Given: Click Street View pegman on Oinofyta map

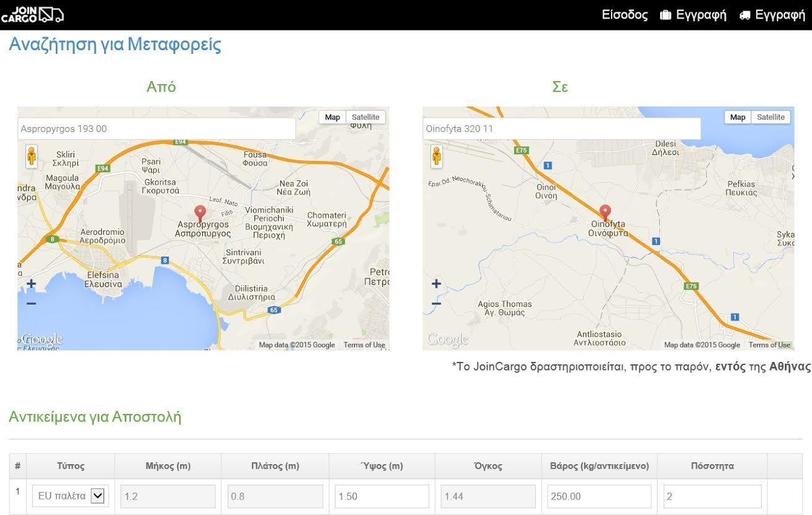Looking at the screenshot, I should tap(437, 157).
